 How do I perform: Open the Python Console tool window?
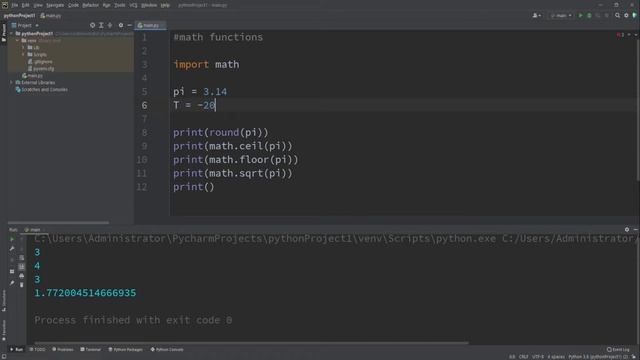coord(167,349)
